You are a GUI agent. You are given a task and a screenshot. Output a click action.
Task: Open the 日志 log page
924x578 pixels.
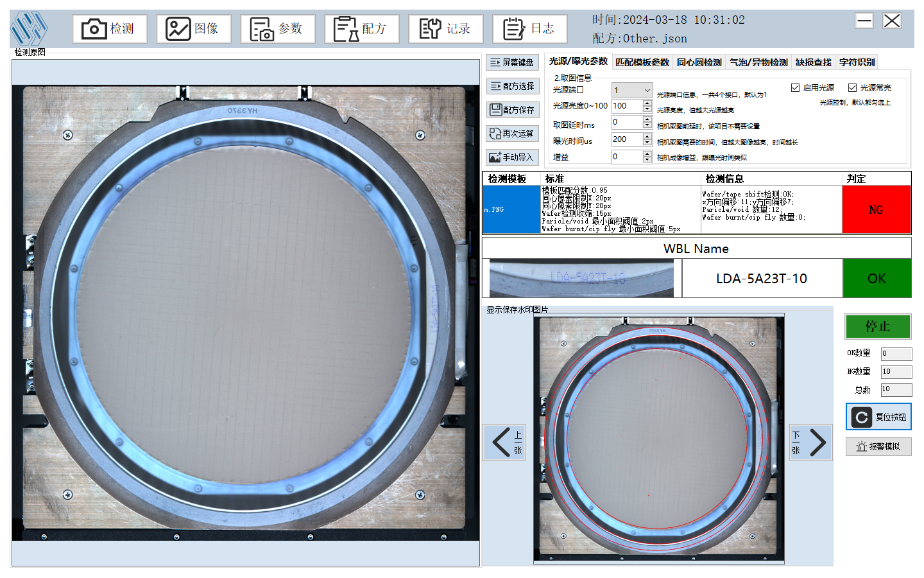coord(529,29)
